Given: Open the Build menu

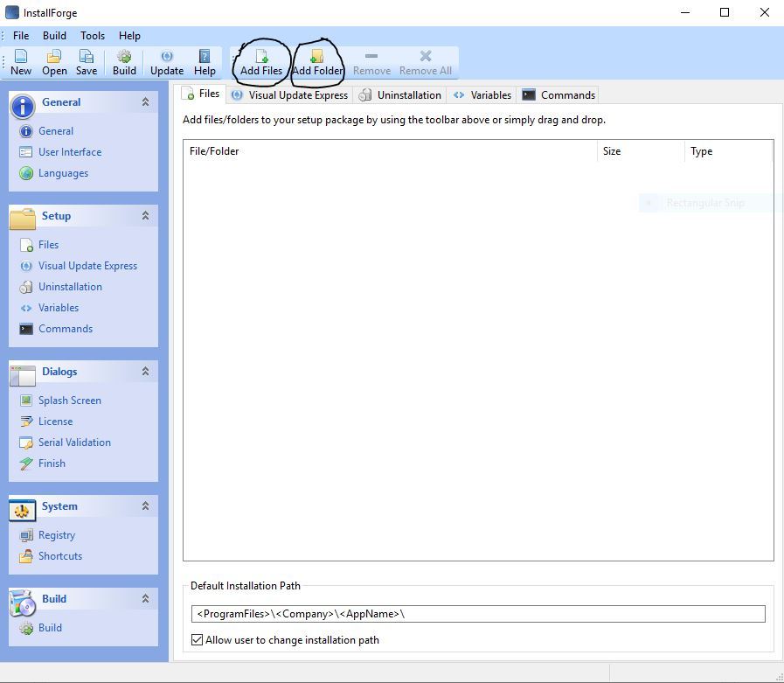Looking at the screenshot, I should (x=54, y=36).
